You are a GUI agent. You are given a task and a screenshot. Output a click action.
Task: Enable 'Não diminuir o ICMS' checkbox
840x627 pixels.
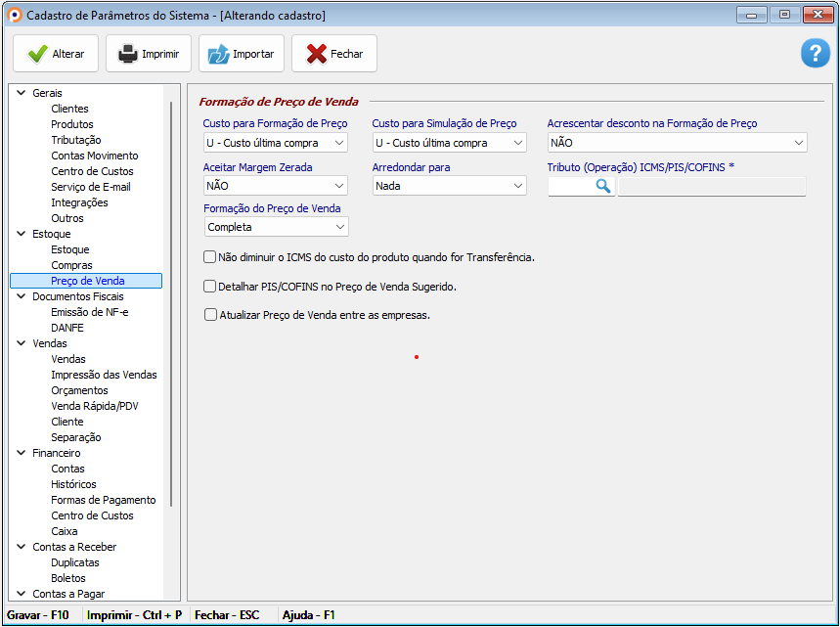pos(209,257)
